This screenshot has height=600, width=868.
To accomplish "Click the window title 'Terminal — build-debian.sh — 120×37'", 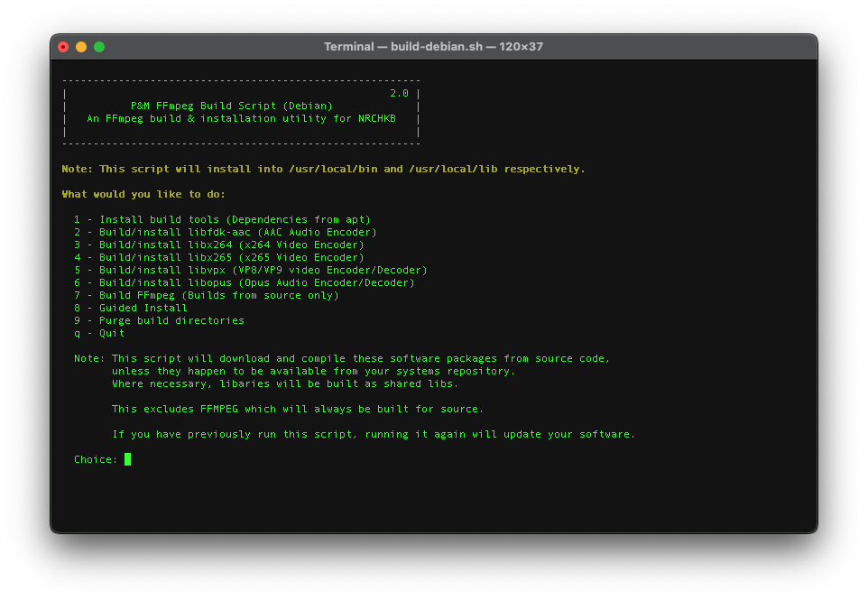I will coord(433,47).
